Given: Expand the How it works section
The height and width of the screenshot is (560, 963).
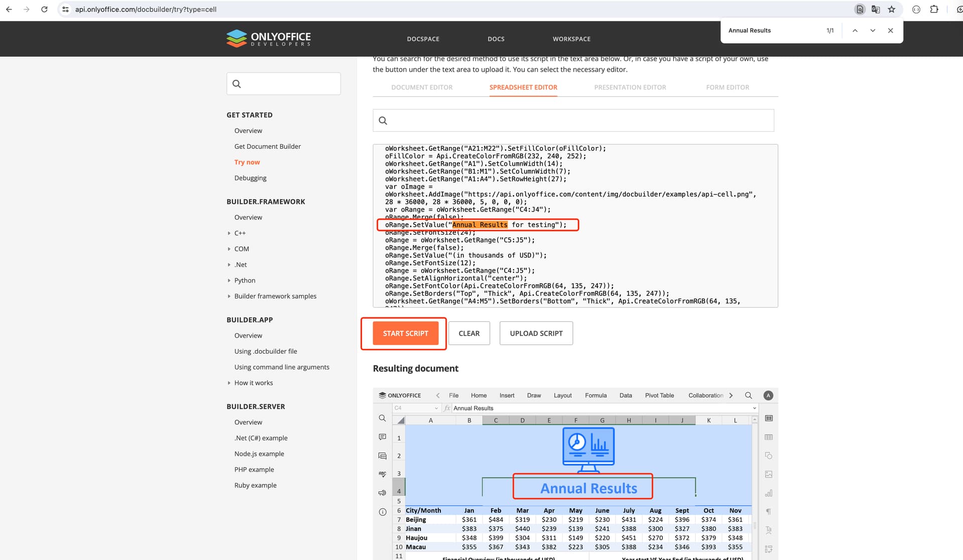Looking at the screenshot, I should [229, 383].
